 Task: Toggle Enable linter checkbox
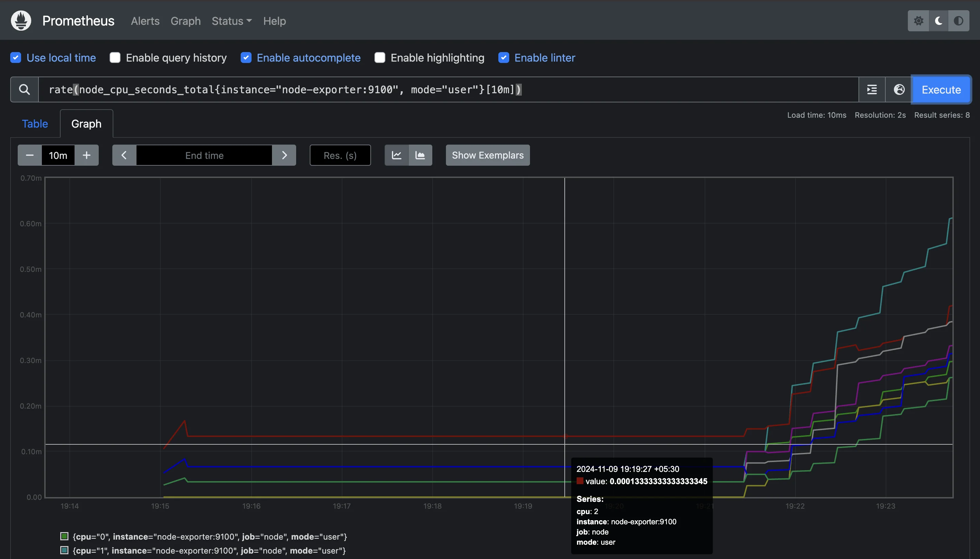point(503,57)
